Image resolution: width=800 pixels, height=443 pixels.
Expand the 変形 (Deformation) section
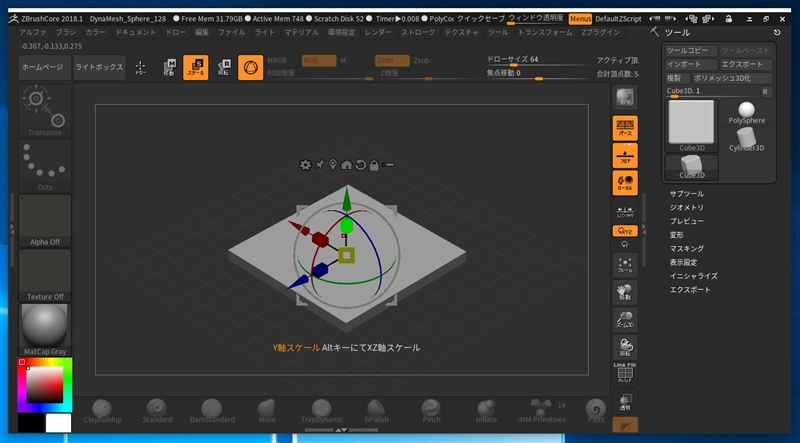(x=677, y=235)
